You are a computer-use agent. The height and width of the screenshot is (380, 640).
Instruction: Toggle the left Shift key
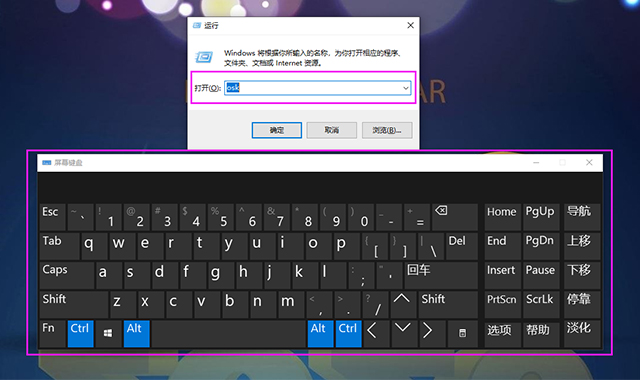pyautogui.click(x=74, y=304)
